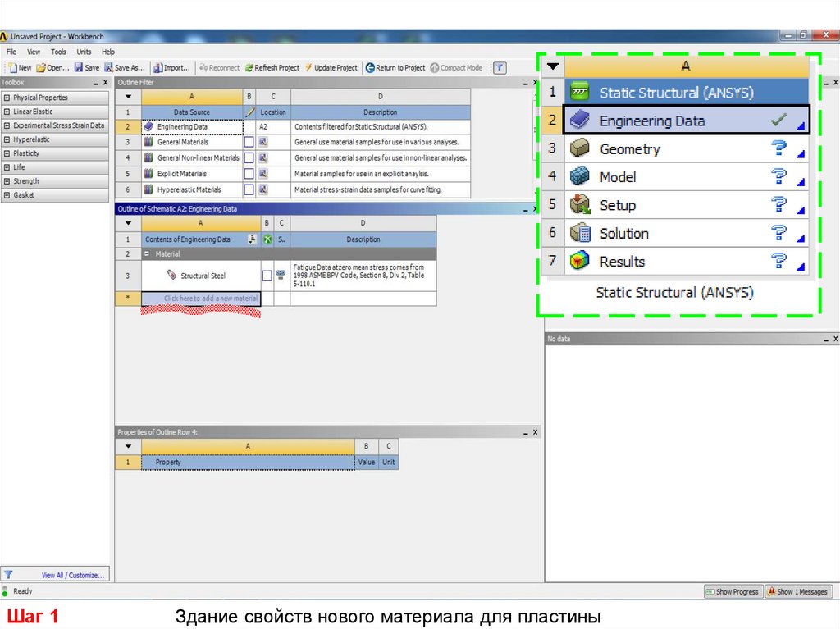Toggle the filter funnel icon in the toolbar
This screenshot has width=840, height=629.
[x=500, y=67]
